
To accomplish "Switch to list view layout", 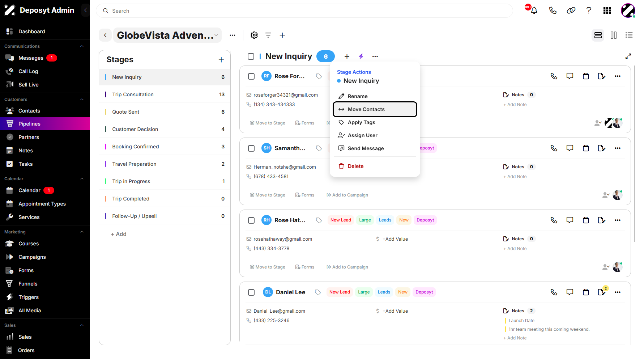I will click(x=629, y=35).
